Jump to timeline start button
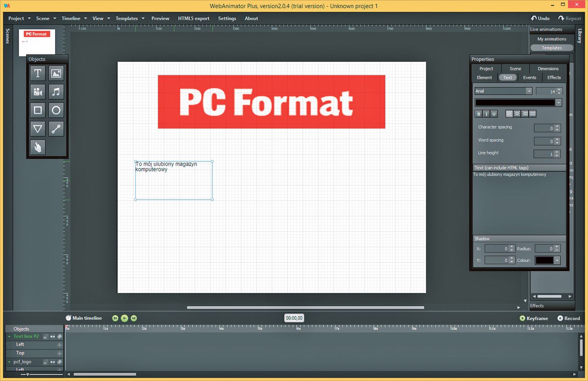This screenshot has height=381, width=588. tap(115, 318)
